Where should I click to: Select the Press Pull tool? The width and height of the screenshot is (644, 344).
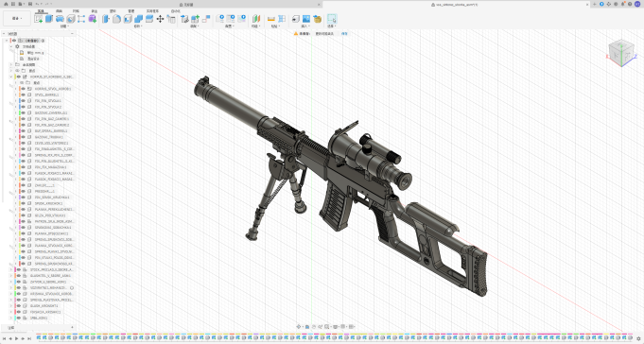tap(106, 19)
